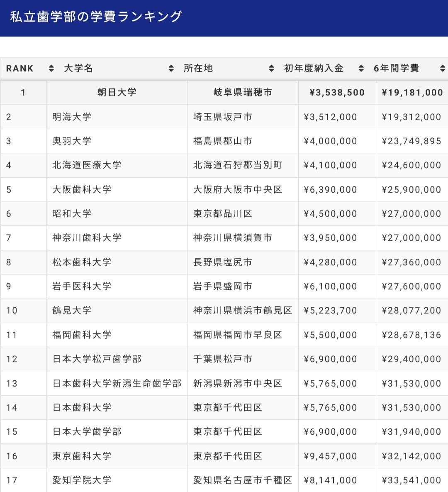Select 鶴見大学 university name
This screenshot has width=448, height=492.
[72, 310]
